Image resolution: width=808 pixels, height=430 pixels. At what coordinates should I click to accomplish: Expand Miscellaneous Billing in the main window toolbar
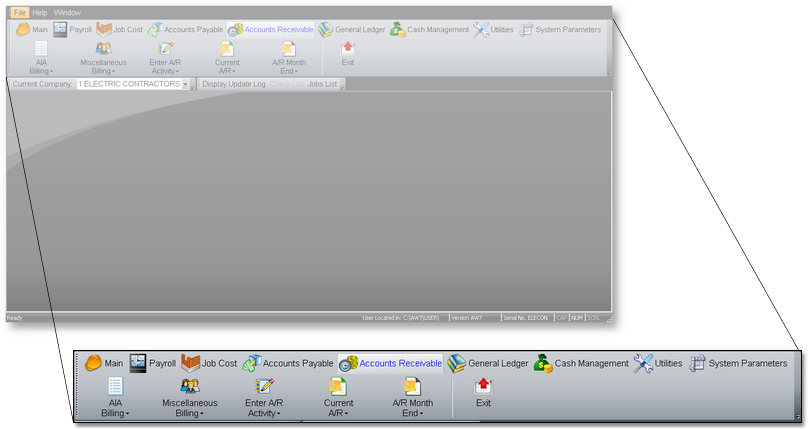pos(103,58)
